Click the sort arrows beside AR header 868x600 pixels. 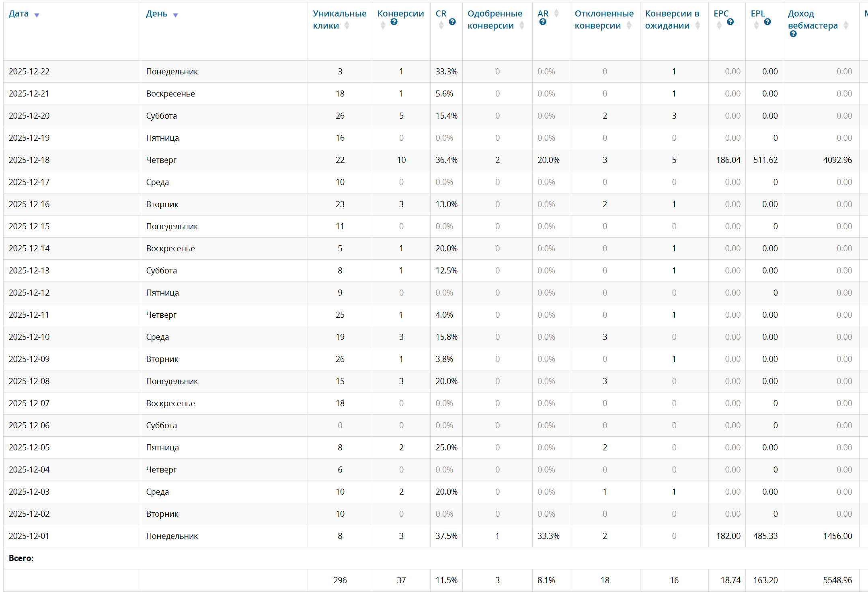pos(556,14)
